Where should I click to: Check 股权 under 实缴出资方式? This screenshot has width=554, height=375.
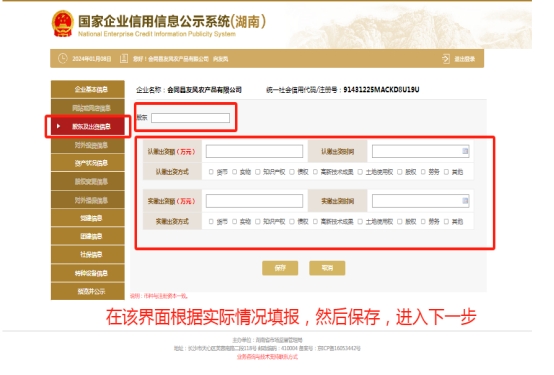(400, 222)
